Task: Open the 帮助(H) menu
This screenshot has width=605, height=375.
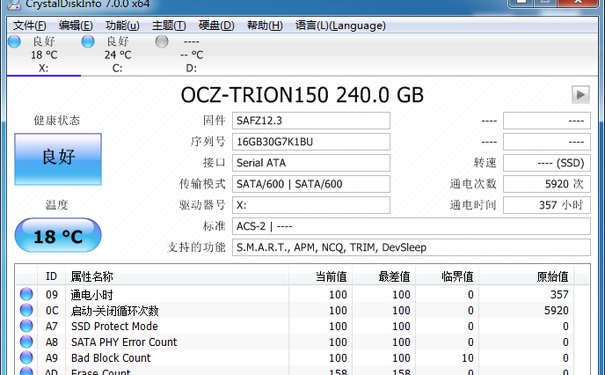Action: tap(265, 26)
